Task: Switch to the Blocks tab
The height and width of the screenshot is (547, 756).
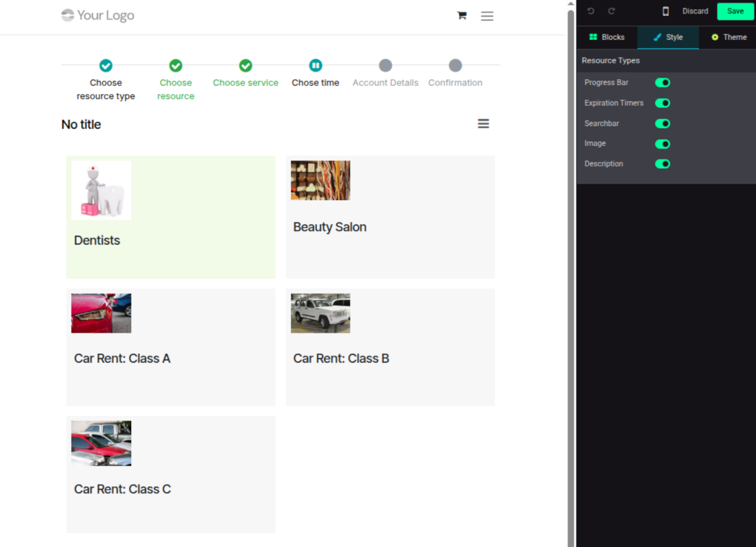Action: [607, 37]
